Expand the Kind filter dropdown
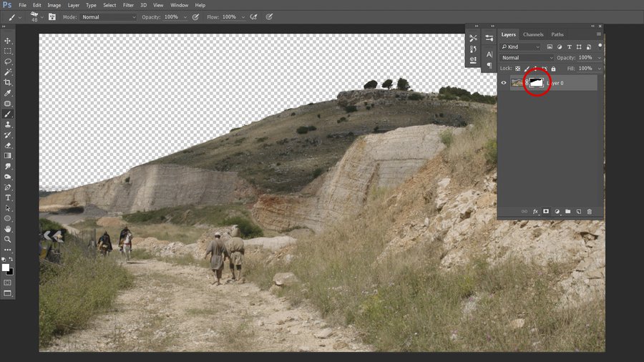Screen dimensions: 644x362 [527, 47]
